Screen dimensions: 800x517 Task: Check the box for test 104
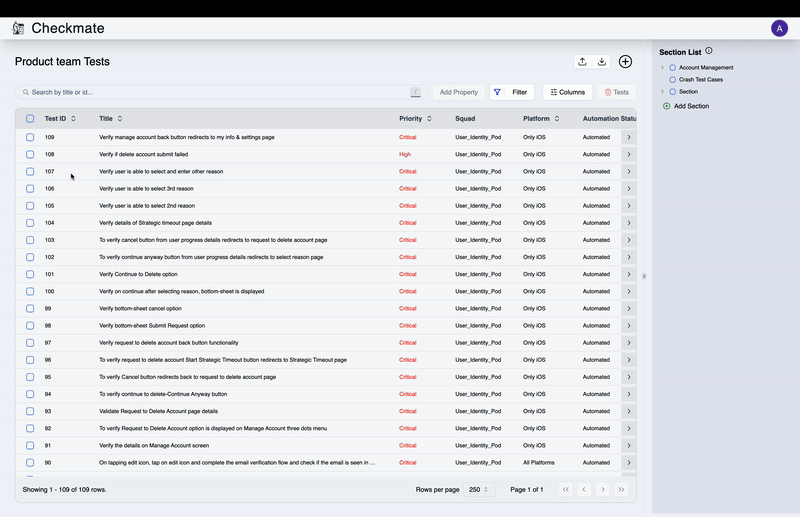click(x=30, y=223)
